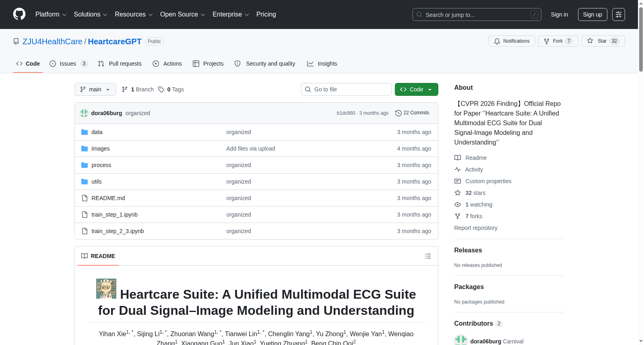This screenshot has width=644, height=345.
Task: Click the book icon next to Readme
Action: (x=458, y=158)
